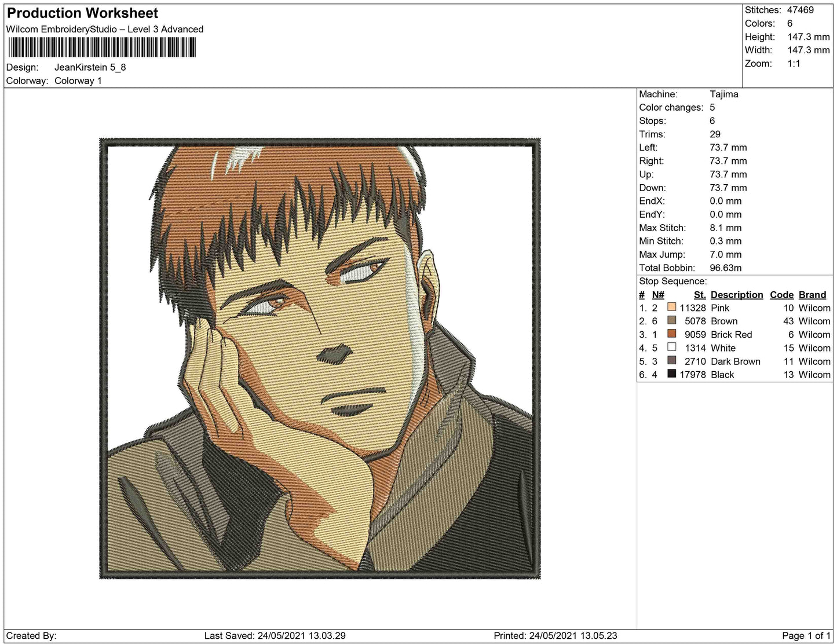
Task: Click the "Page 1 of 1" footer text
Action: point(806,636)
